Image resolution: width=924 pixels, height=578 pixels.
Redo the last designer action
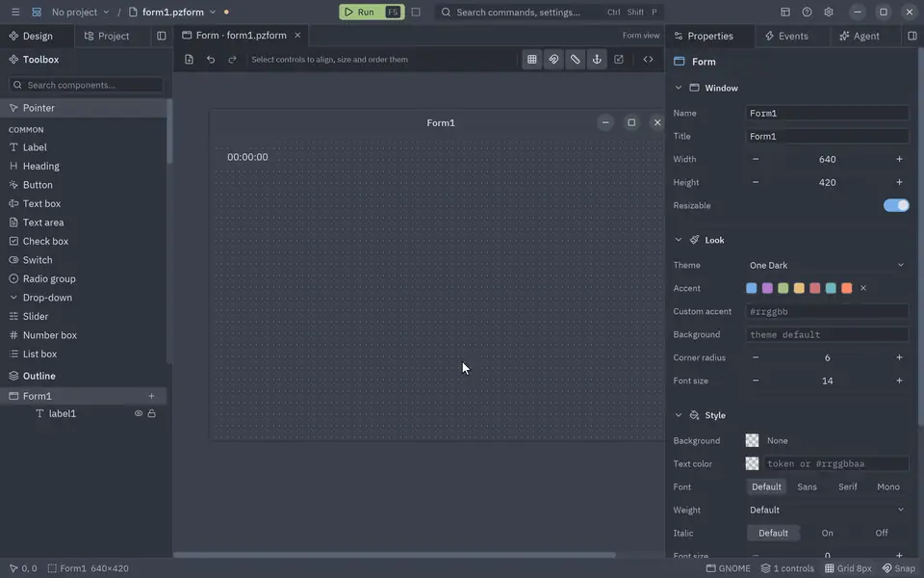[x=232, y=59]
